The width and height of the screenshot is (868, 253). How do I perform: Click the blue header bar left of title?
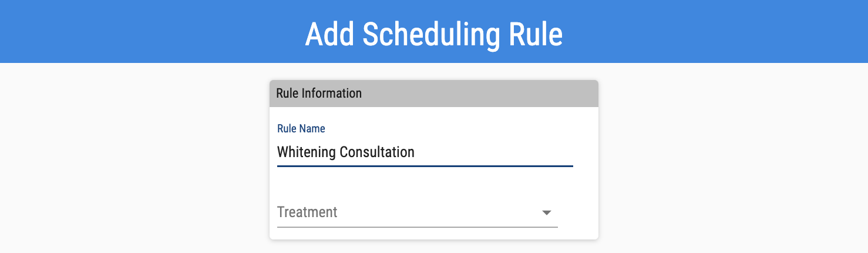[147, 32]
